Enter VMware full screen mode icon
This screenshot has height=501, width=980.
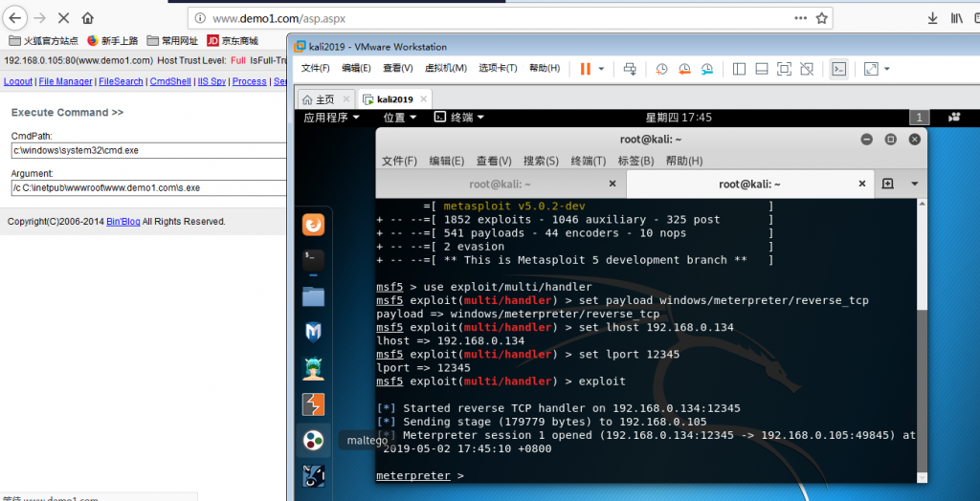click(784, 69)
